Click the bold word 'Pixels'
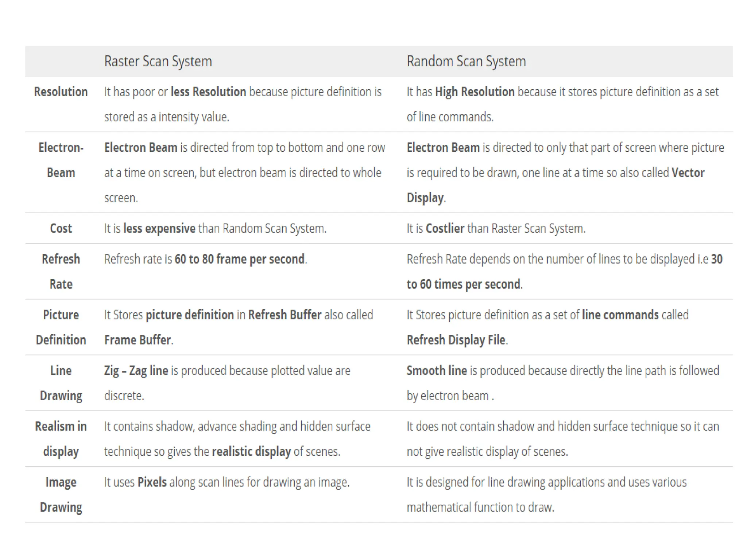This screenshot has height=560, width=747. point(152,482)
